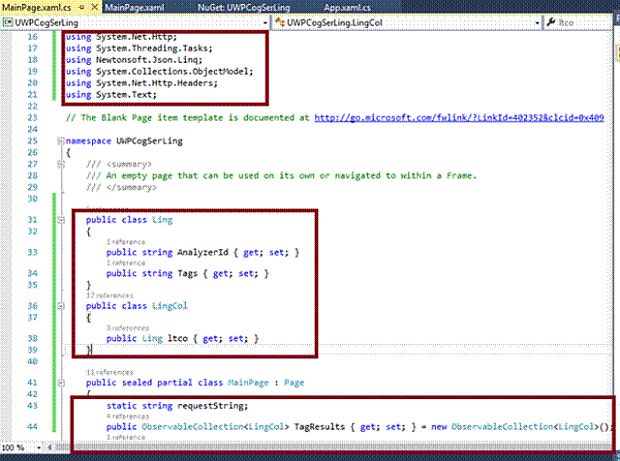Click the wrench icon beside ltco
Image resolution: width=620 pixels, height=461 pixels.
pos(550,23)
